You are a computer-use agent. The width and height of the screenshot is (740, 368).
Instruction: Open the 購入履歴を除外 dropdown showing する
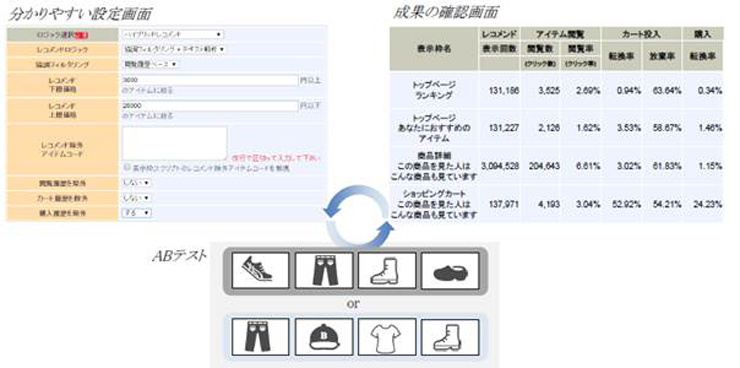(x=137, y=213)
